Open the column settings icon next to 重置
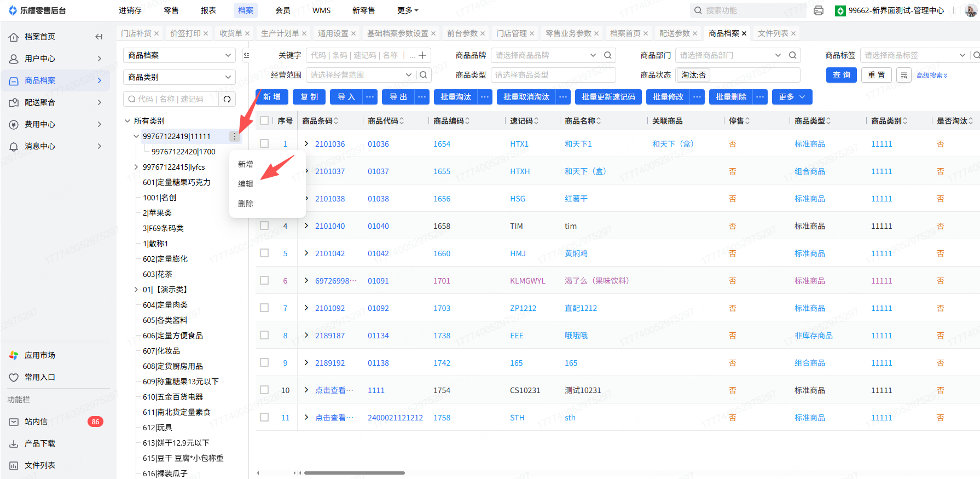 pos(904,76)
